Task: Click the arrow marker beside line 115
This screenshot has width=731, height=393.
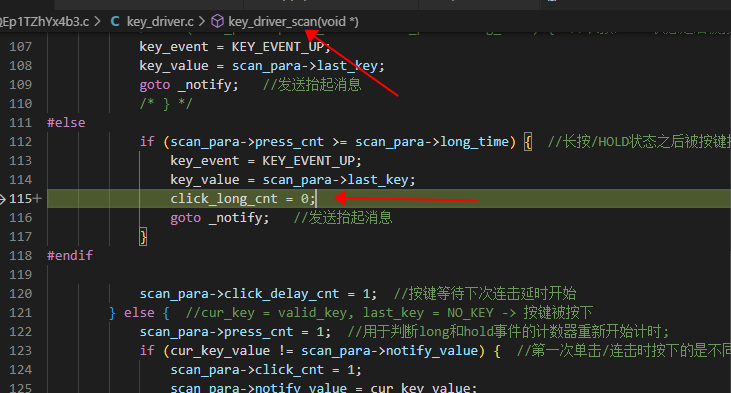Action: click(3, 199)
